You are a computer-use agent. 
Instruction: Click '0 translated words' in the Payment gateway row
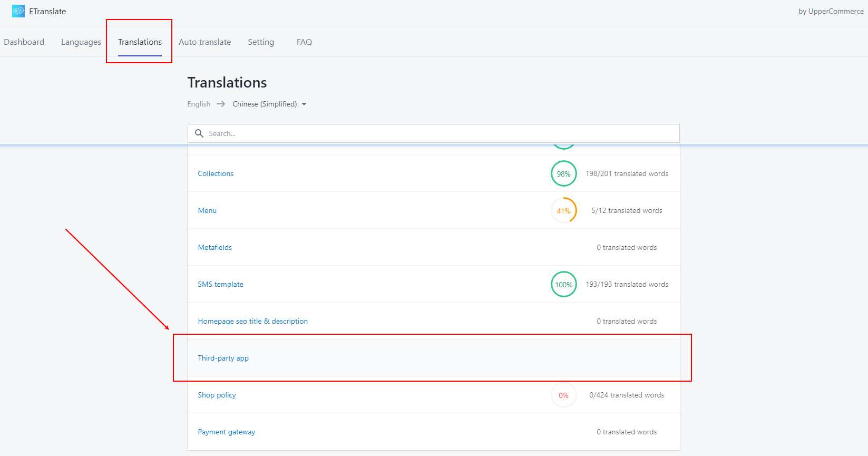627,432
